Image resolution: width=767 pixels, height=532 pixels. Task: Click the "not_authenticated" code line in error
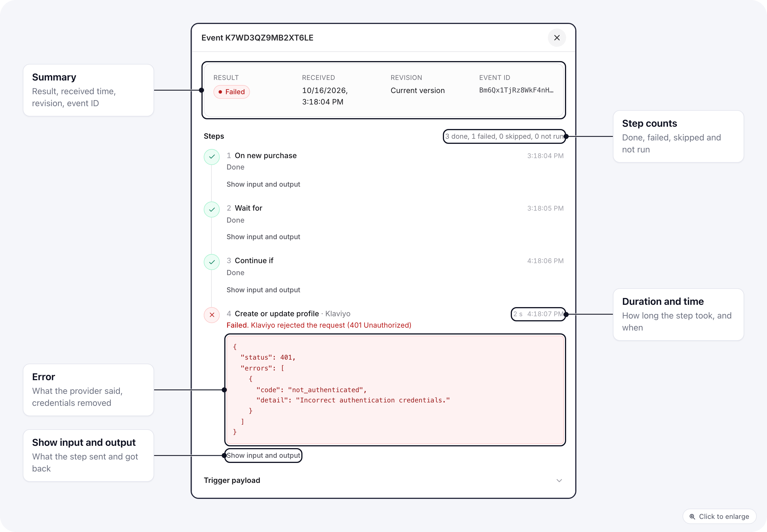(x=311, y=390)
